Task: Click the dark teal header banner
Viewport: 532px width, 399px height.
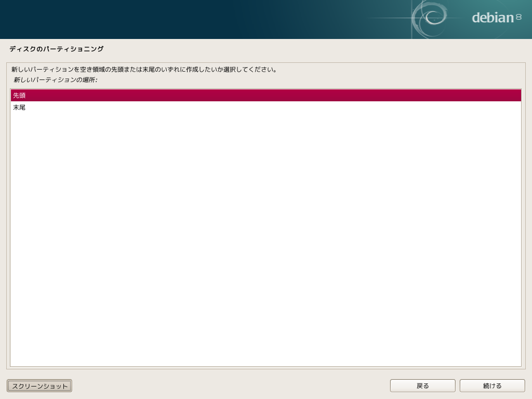Action: [x=208, y=18]
